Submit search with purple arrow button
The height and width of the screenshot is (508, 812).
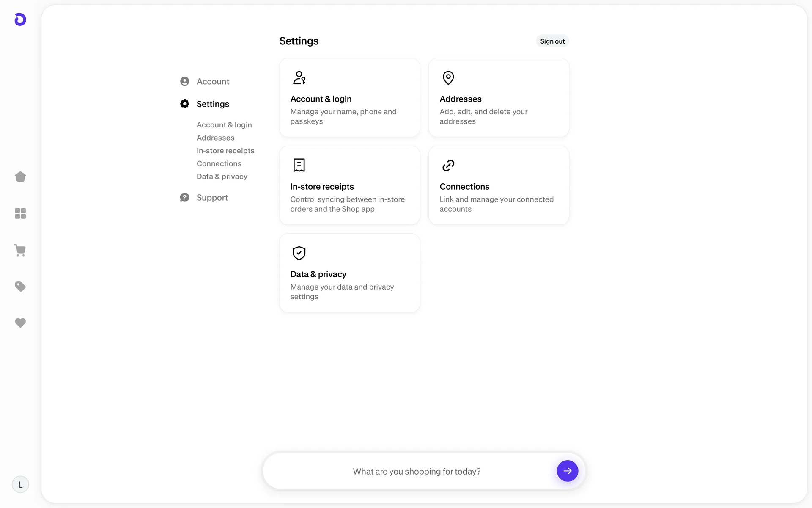[567, 471]
